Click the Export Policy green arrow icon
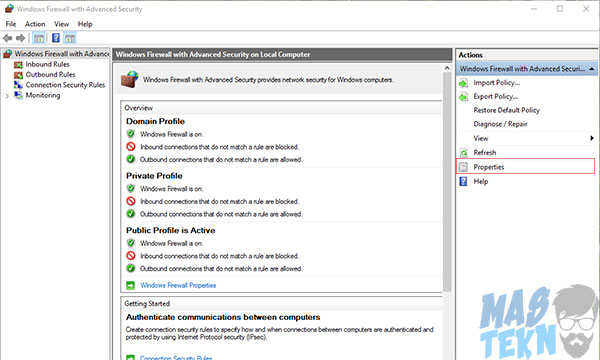Screen dimensions: 600x360 pos(463,97)
